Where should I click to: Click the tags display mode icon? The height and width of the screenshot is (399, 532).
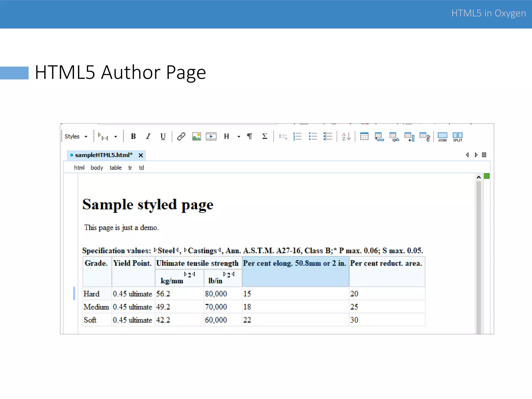pos(103,136)
